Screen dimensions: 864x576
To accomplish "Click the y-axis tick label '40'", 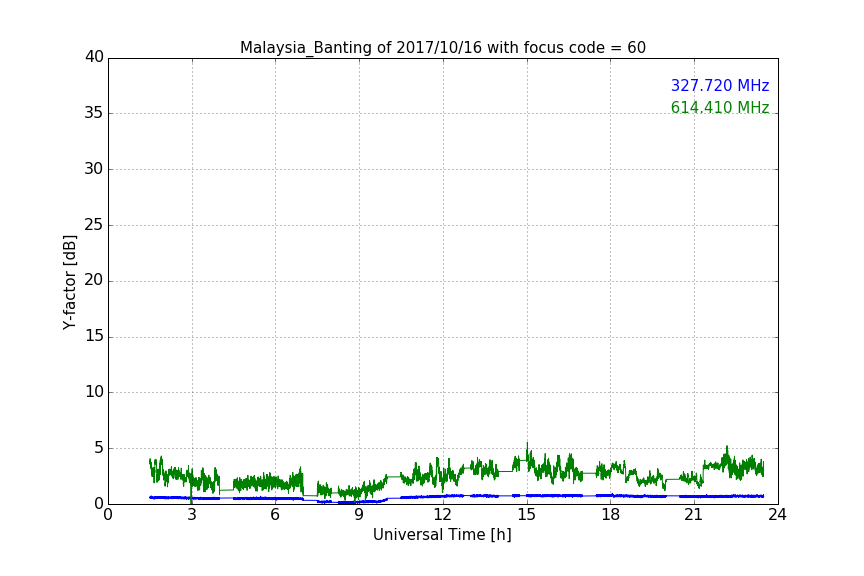I will pos(94,57).
